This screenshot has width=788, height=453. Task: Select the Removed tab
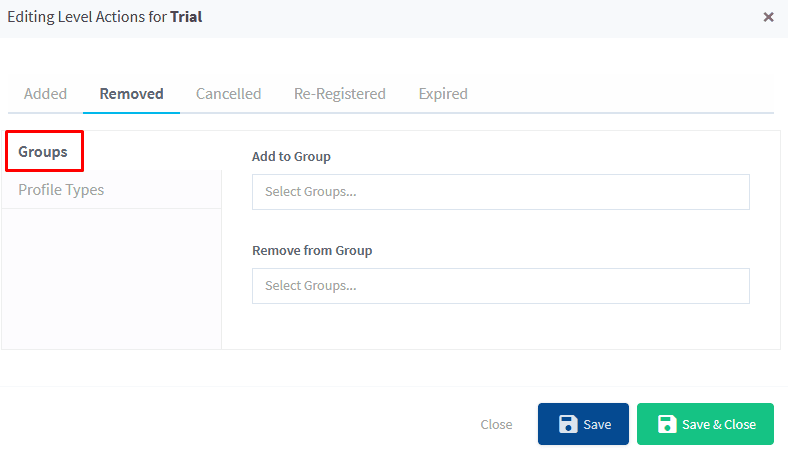point(131,94)
